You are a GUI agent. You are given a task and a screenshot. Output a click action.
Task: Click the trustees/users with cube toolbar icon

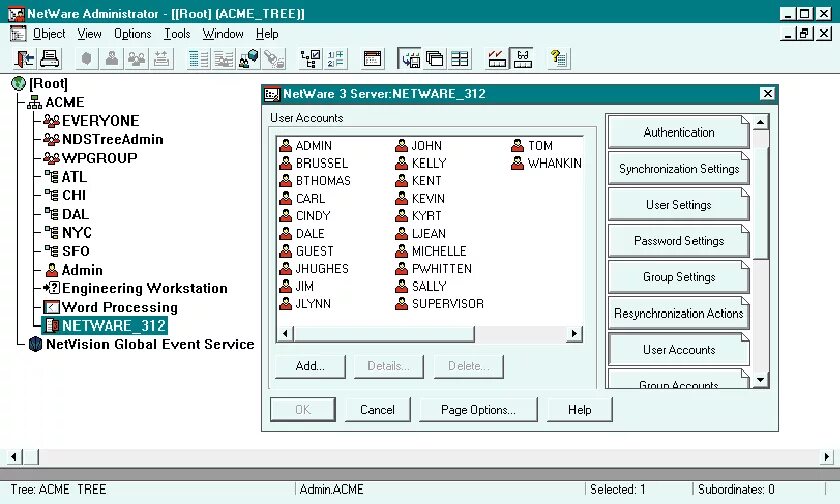pyautogui.click(x=249, y=58)
